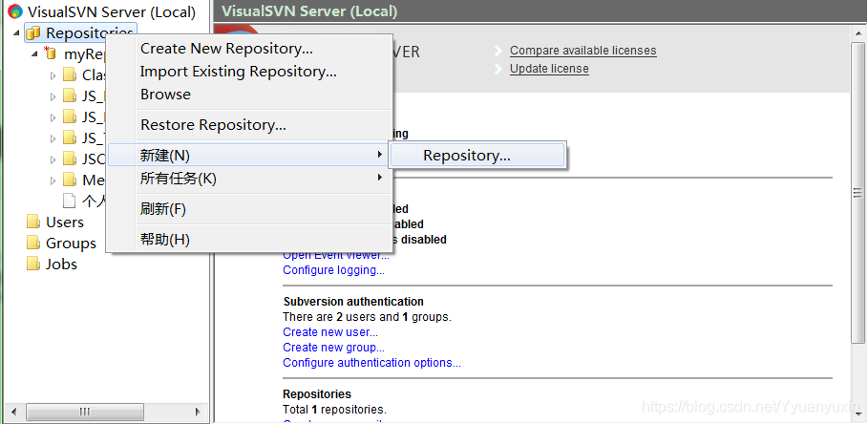Open the Configure logging... link

(x=334, y=270)
